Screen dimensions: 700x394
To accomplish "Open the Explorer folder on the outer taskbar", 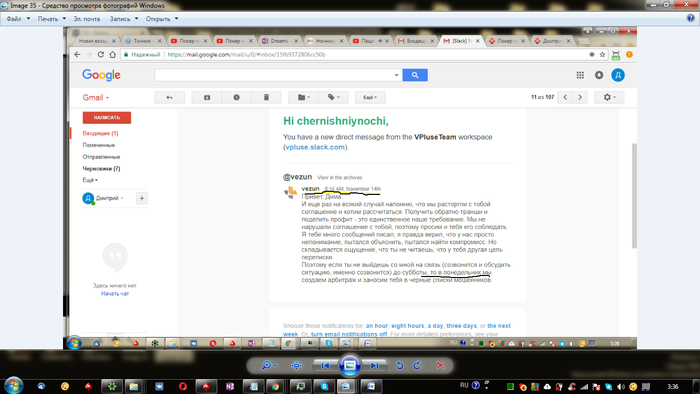I will point(133,386).
